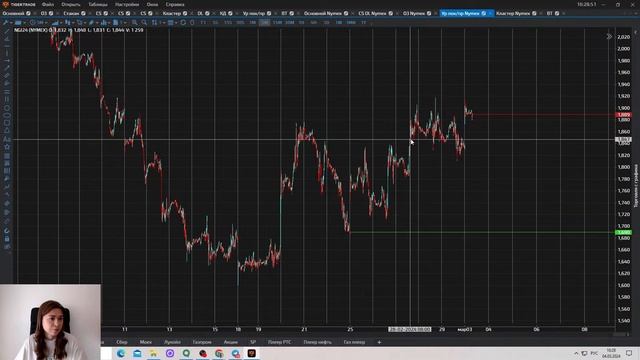Open the Таблицы menu
Viewport: 640px width, 360px height.
point(98,4)
